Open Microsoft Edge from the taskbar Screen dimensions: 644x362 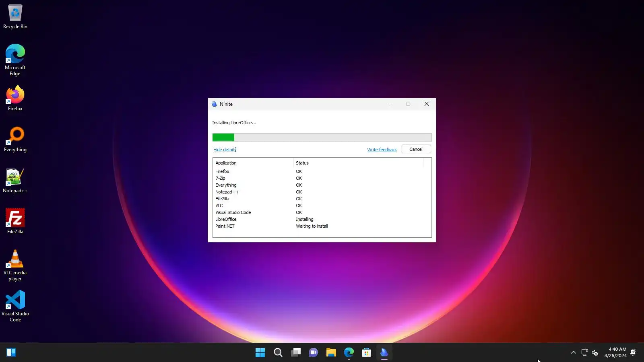(x=349, y=353)
